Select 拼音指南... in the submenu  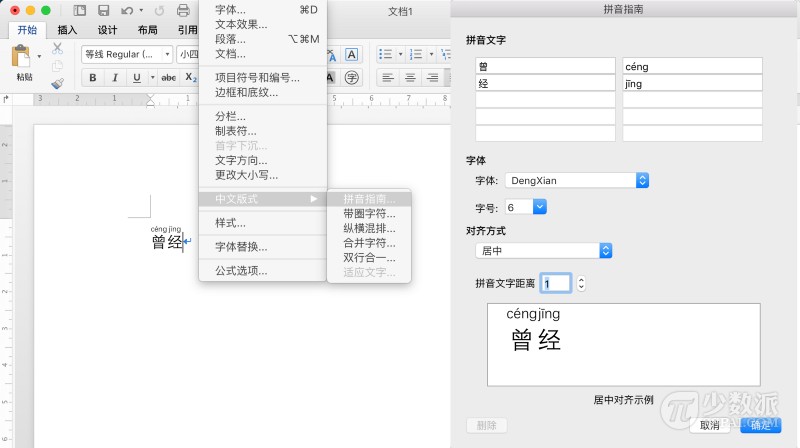[369, 199]
